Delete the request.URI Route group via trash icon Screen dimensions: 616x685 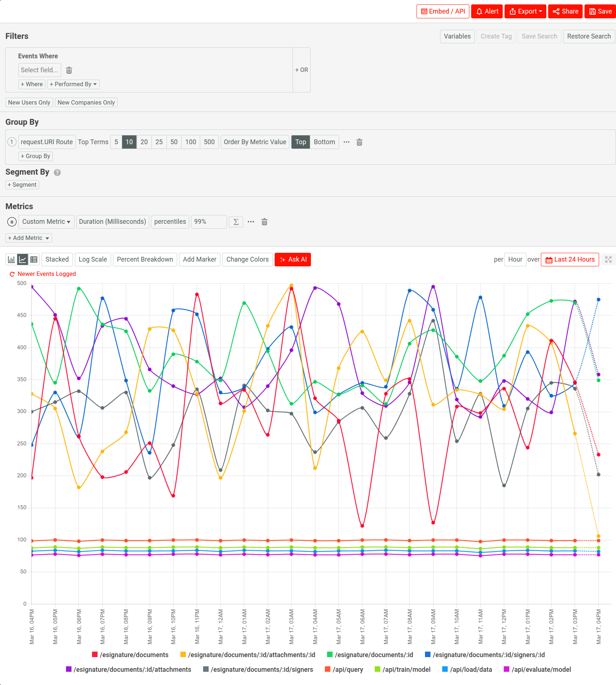pos(359,142)
